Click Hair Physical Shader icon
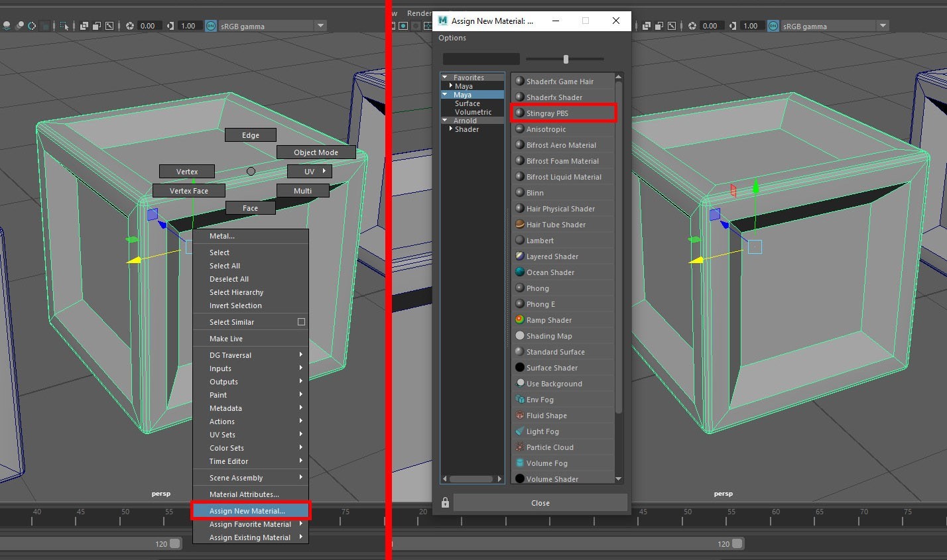Screen dimensions: 947x560 (x=520, y=208)
